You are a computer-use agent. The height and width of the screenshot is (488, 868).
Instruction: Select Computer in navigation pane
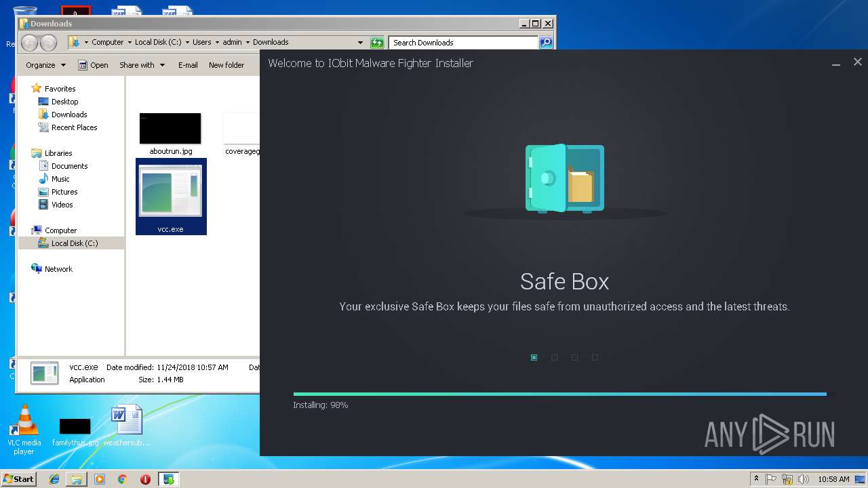coord(60,230)
